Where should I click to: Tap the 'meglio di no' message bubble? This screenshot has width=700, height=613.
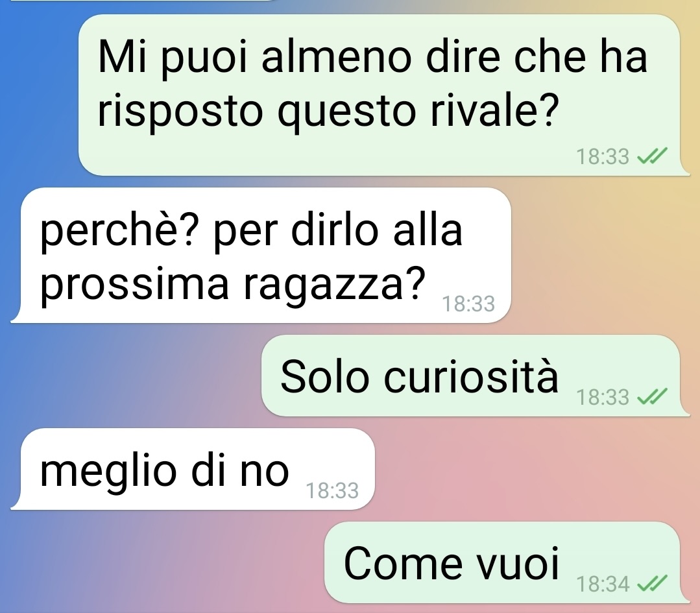(193, 469)
